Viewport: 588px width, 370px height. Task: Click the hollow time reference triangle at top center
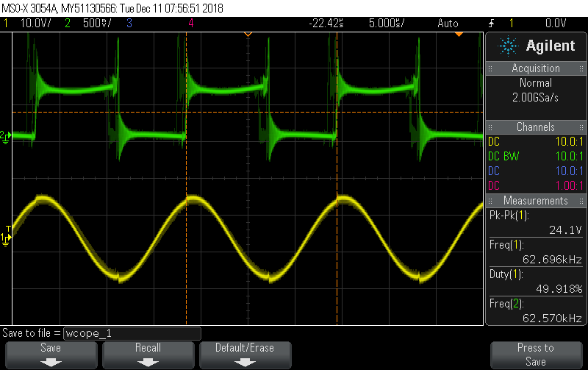pos(248,35)
